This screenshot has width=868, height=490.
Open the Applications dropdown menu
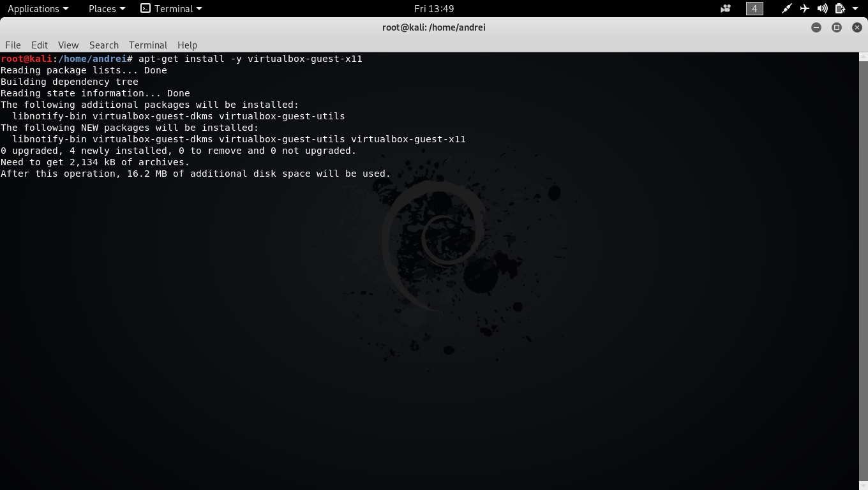coord(38,8)
